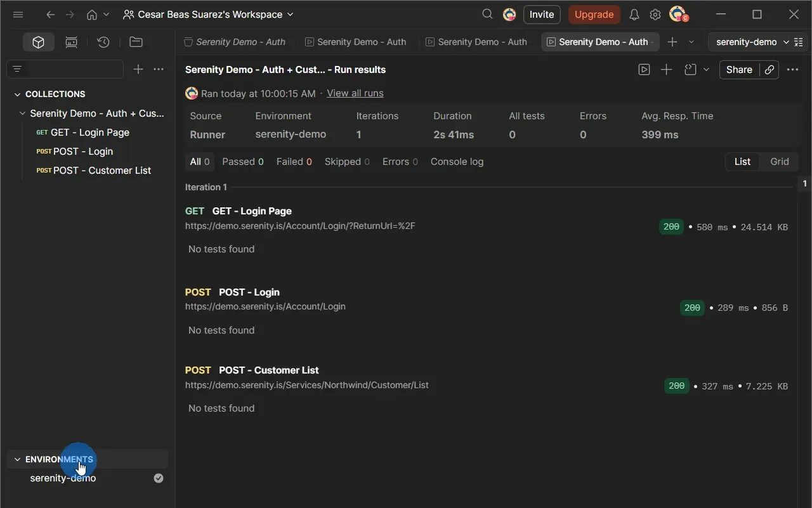Collapse the ENVIRONMENTS section

[17, 459]
